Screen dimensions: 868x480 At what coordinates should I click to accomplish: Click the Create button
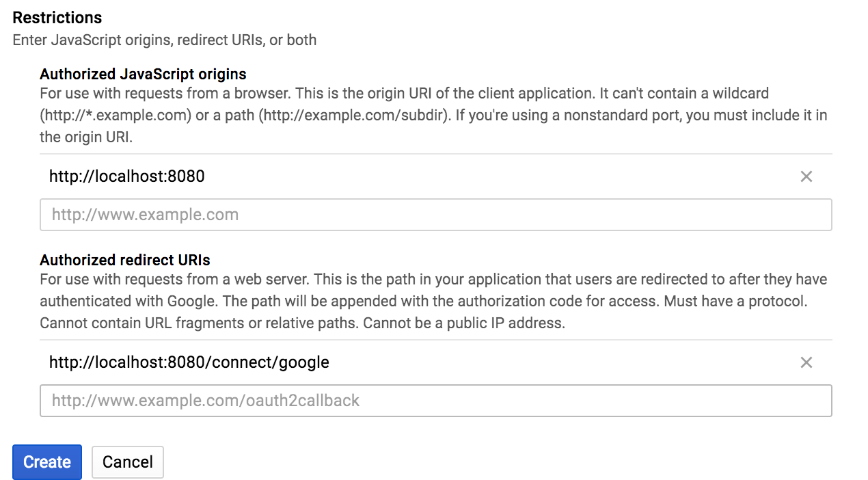(x=47, y=462)
